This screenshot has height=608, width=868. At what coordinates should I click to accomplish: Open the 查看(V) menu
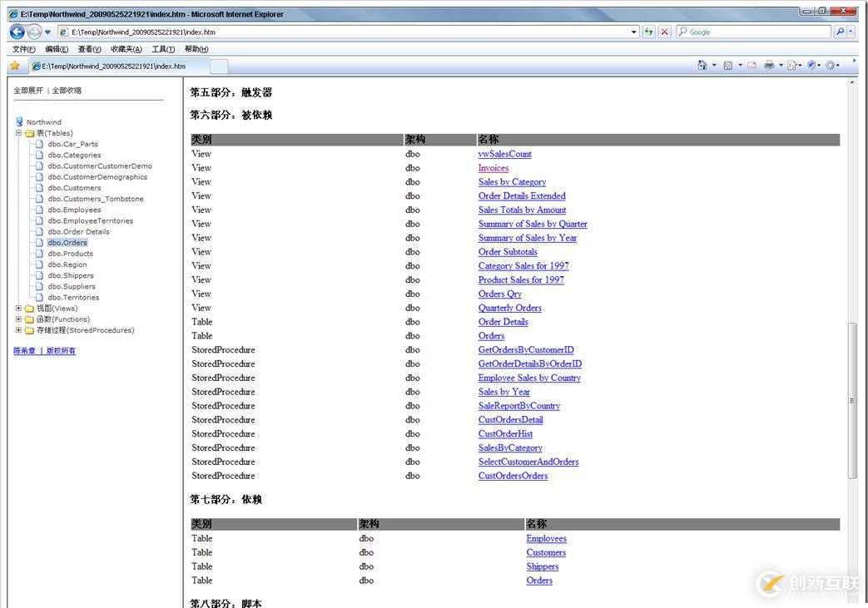click(x=89, y=49)
